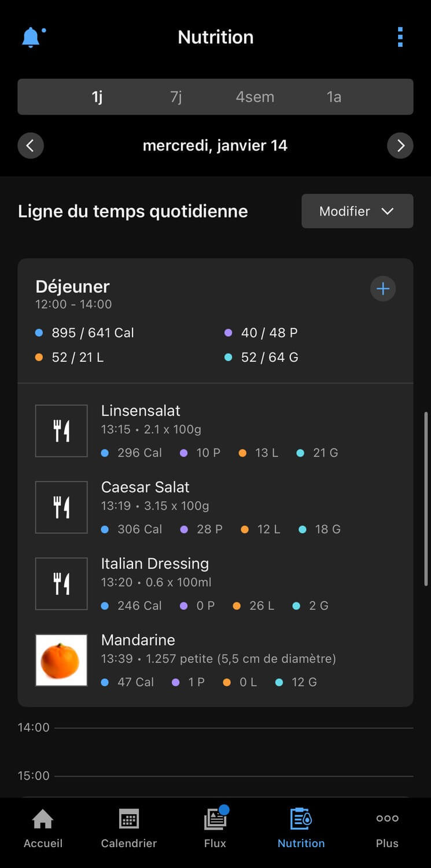Select the 1a yearly range
This screenshot has height=868, width=431.
click(334, 97)
